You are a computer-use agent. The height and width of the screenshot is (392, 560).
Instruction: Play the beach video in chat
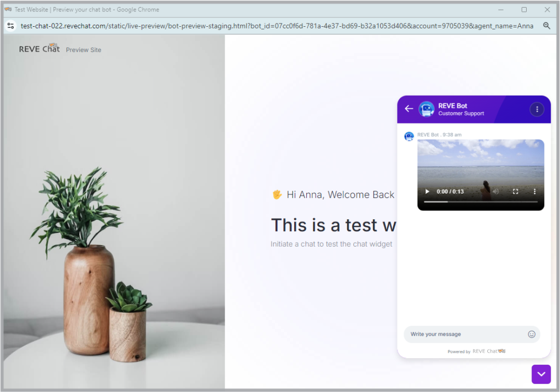(x=427, y=192)
